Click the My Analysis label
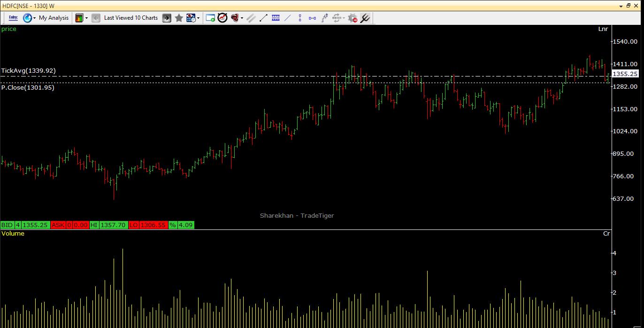Viewport: 644px width, 328px height. pos(54,18)
